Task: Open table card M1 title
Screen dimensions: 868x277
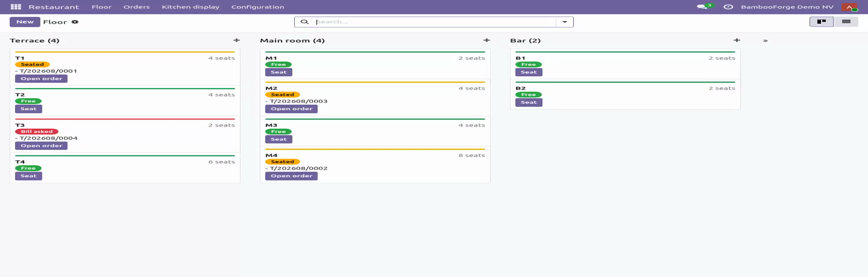Action: coord(271,58)
